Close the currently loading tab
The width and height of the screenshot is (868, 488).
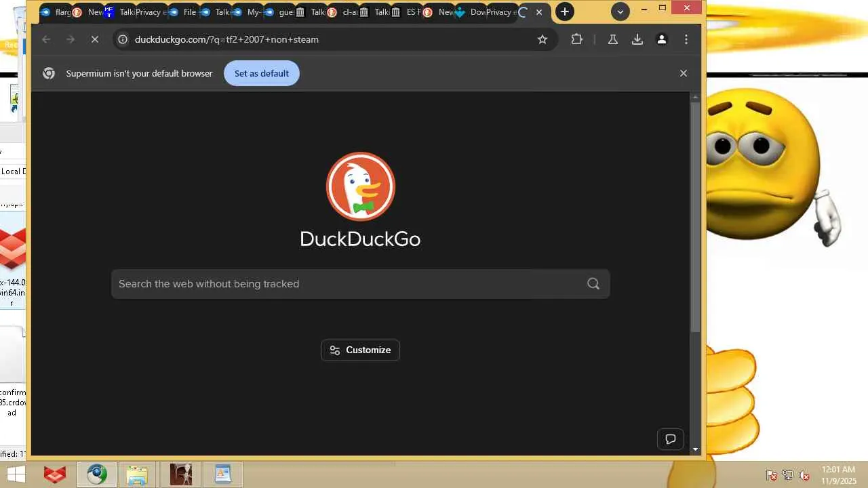coord(539,12)
